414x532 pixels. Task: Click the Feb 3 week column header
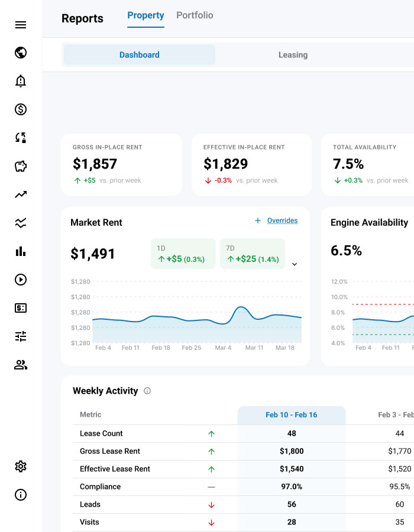coord(395,414)
